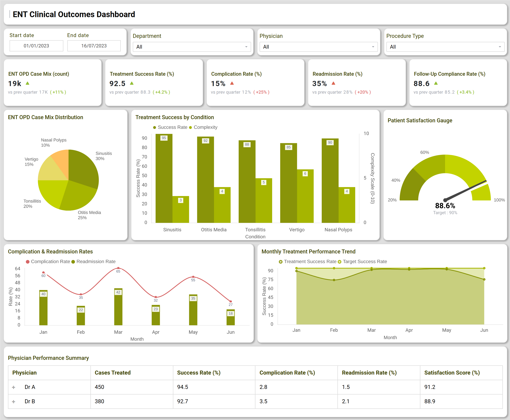
Task: Click the ENT OPD Case Mix up-trend arrow
Action: 27,83
